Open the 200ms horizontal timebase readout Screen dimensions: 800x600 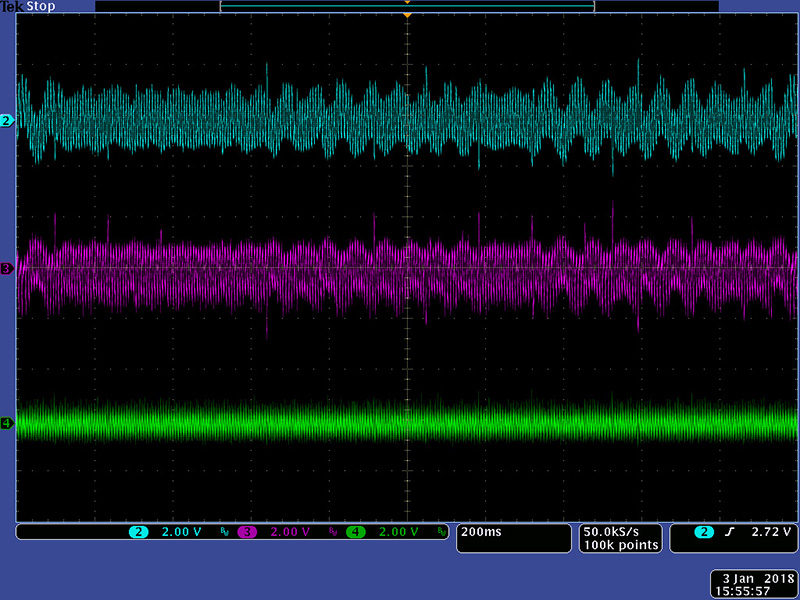click(x=482, y=532)
